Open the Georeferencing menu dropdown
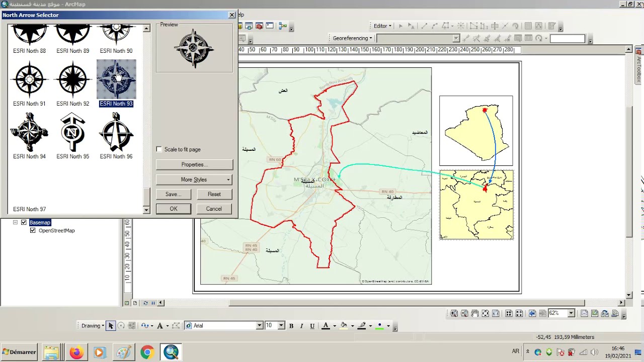Screen dimensions: 644x362 pos(352,38)
